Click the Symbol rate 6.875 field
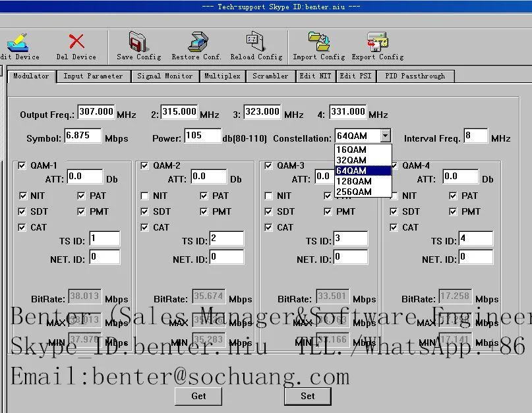Image resolution: width=532 pixels, height=413 pixels. (x=83, y=136)
